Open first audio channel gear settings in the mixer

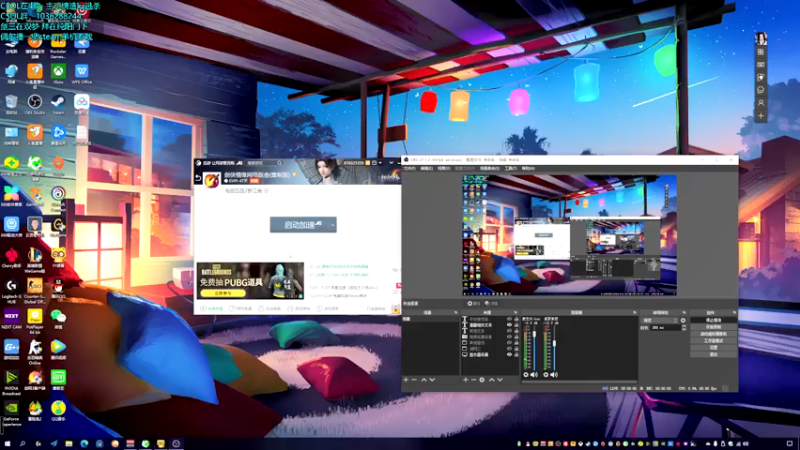point(526,374)
